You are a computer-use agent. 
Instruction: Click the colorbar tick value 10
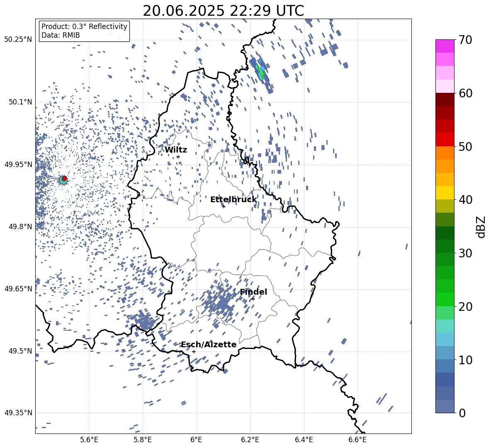point(465,359)
